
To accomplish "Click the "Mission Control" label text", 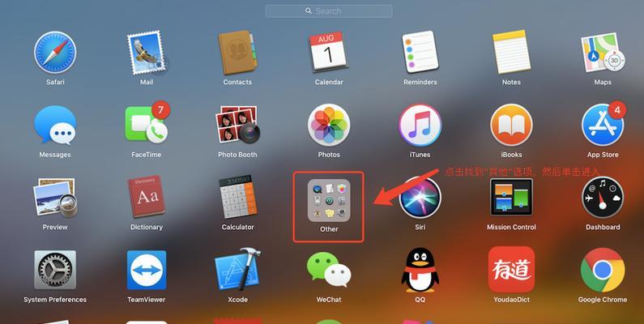I will [511, 227].
